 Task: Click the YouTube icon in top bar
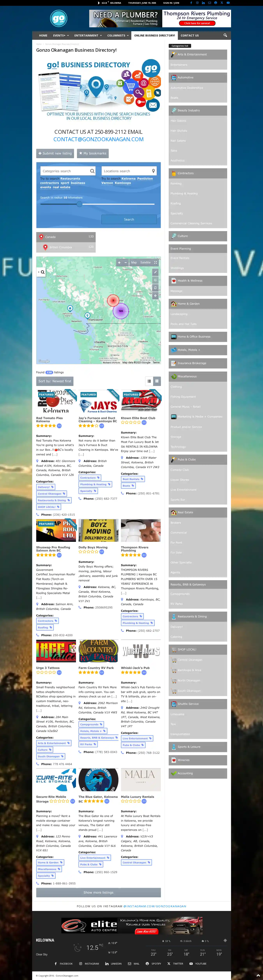[228, 3]
